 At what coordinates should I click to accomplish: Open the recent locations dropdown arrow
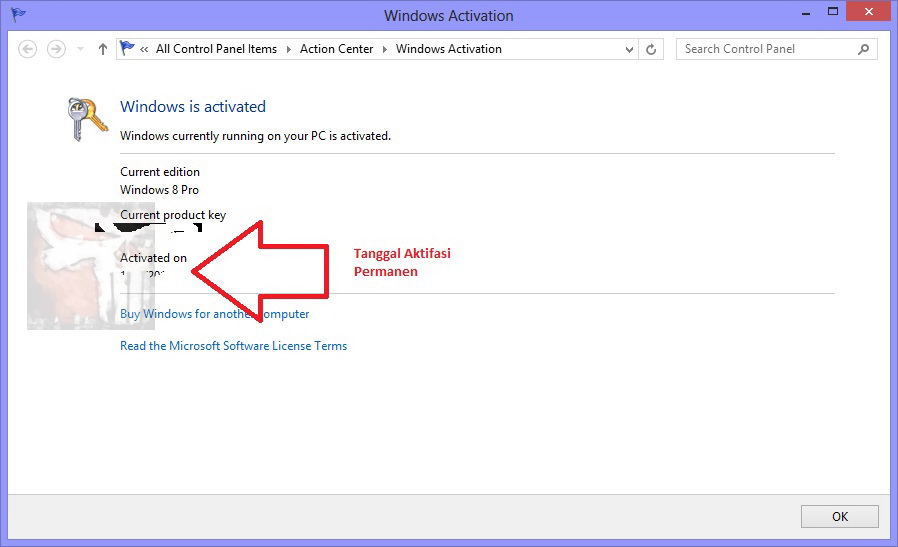80,49
